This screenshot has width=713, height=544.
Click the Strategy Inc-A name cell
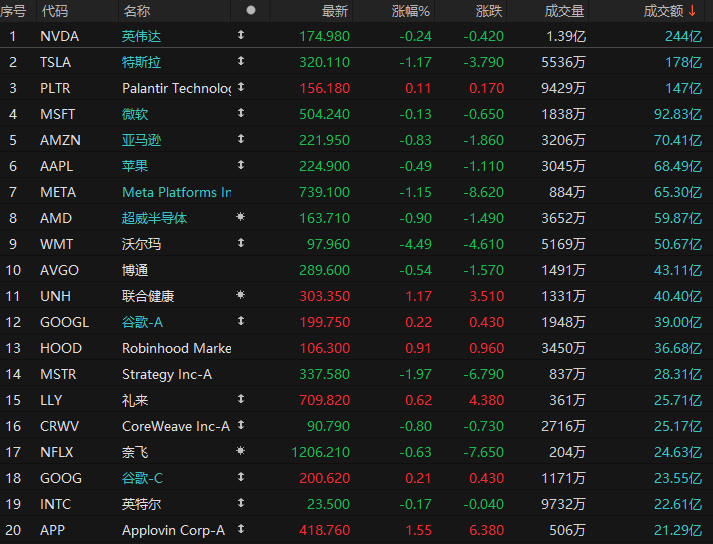pyautogui.click(x=167, y=374)
